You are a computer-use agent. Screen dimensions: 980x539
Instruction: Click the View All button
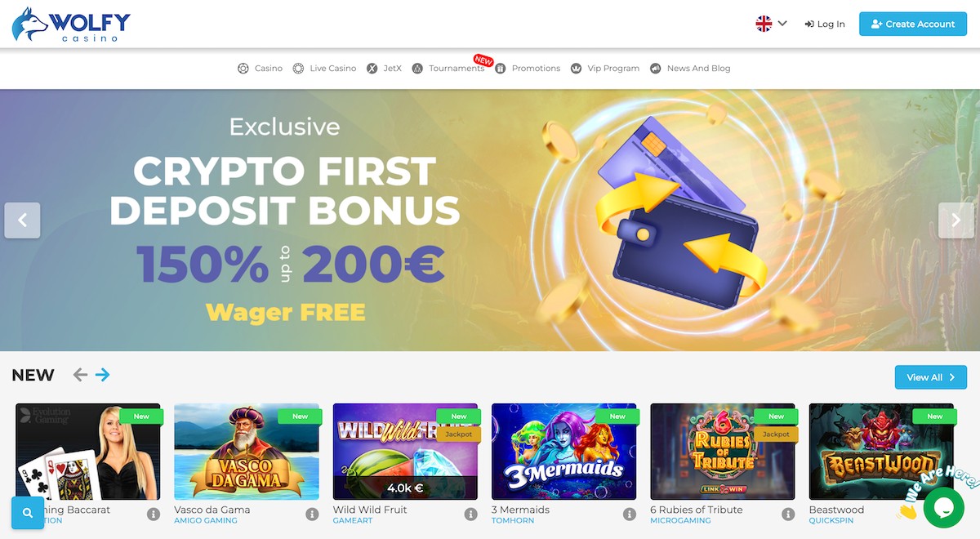pos(931,377)
